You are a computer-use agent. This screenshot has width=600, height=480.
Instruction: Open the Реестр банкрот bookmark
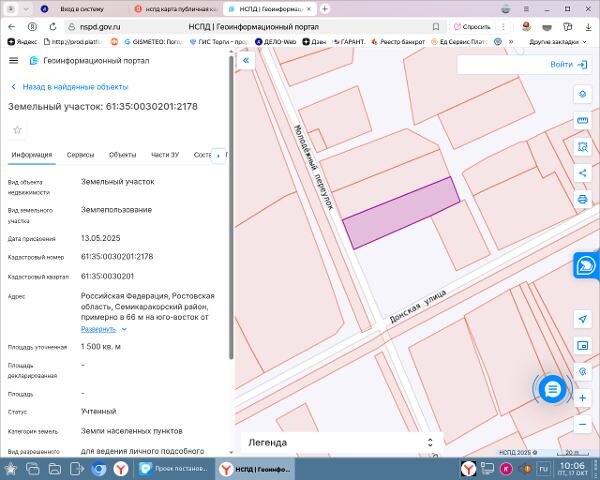[x=398, y=42]
